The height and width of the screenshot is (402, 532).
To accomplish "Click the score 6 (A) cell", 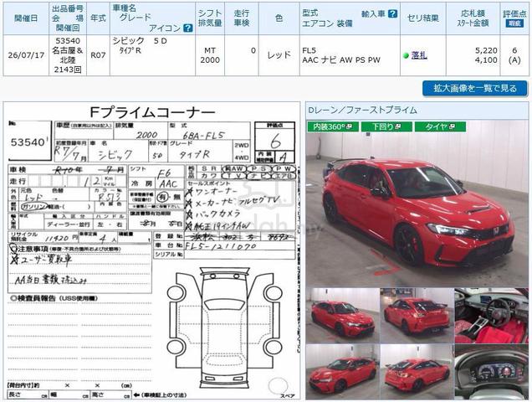I will [x=514, y=55].
